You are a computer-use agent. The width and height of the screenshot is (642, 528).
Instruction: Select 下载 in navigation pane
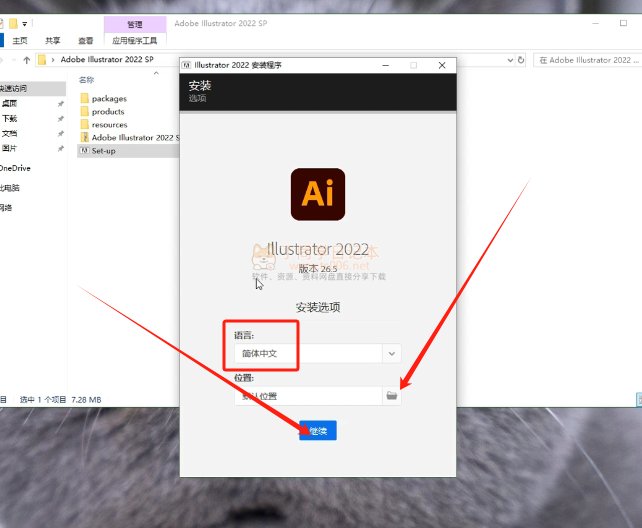[x=10, y=118]
